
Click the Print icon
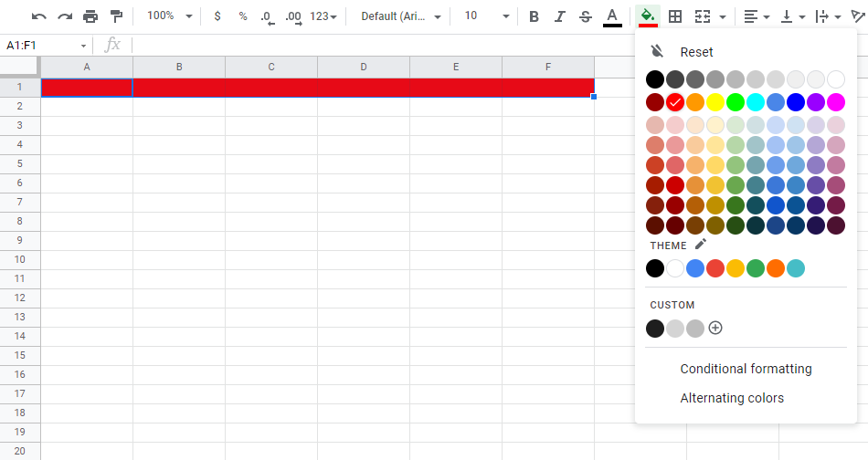coord(90,16)
